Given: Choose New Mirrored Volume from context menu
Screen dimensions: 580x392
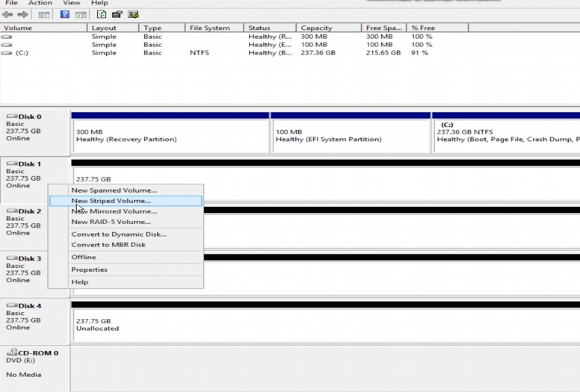Looking at the screenshot, I should coord(126,211).
